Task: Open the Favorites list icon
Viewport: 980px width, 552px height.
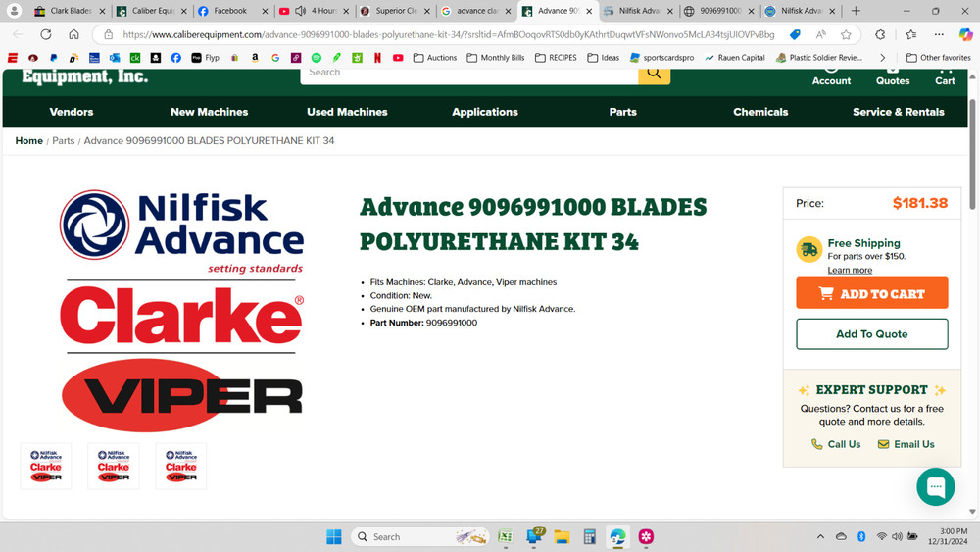Action: [x=910, y=34]
